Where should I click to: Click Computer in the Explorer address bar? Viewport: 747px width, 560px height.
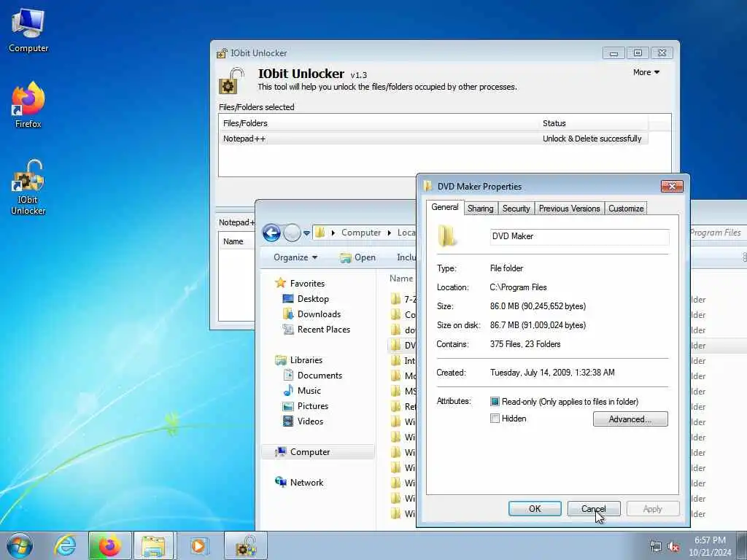361,233
